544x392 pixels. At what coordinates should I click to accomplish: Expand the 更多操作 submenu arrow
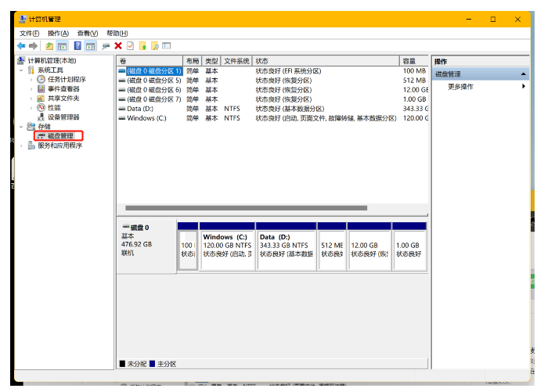pos(524,87)
